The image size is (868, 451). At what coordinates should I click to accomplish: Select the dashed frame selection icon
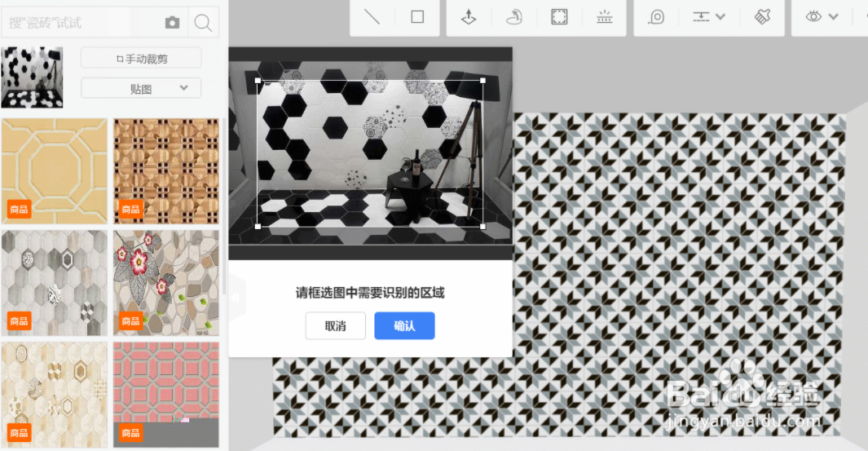[559, 17]
